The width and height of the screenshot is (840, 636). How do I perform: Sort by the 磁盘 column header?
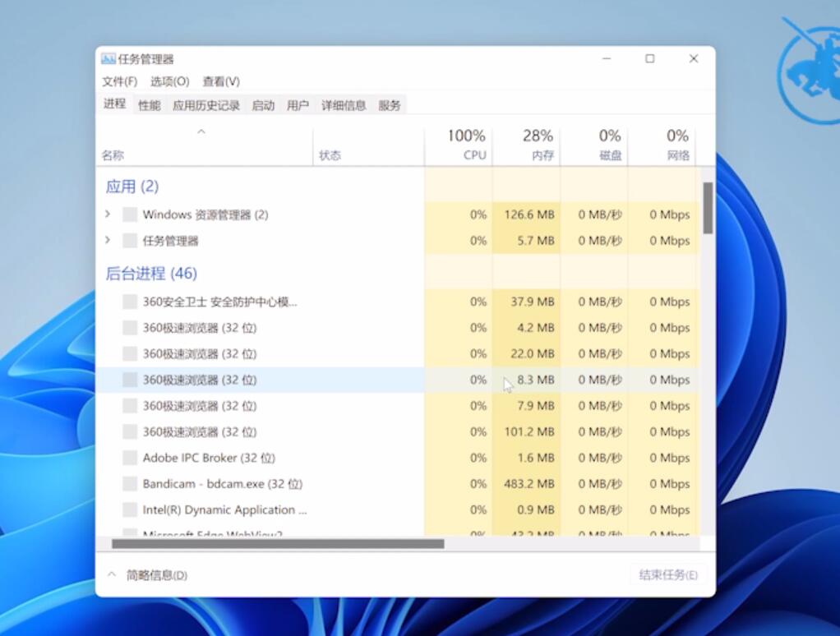point(594,145)
